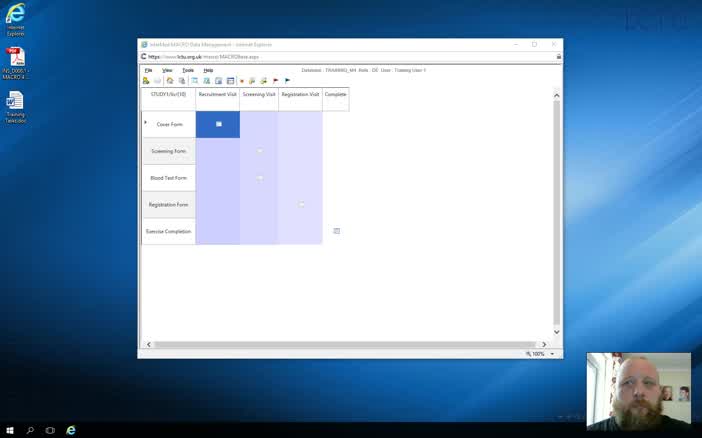The height and width of the screenshot is (438, 702).
Task: Click the greyed-out print icon in toolbar
Action: 158,81
